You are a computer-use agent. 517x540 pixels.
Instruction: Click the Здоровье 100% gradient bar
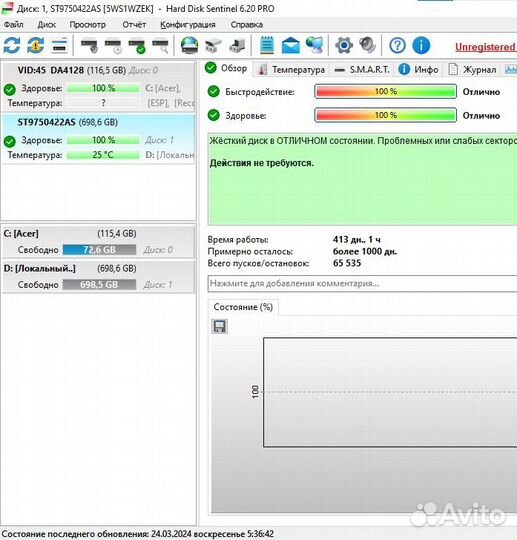(x=386, y=115)
